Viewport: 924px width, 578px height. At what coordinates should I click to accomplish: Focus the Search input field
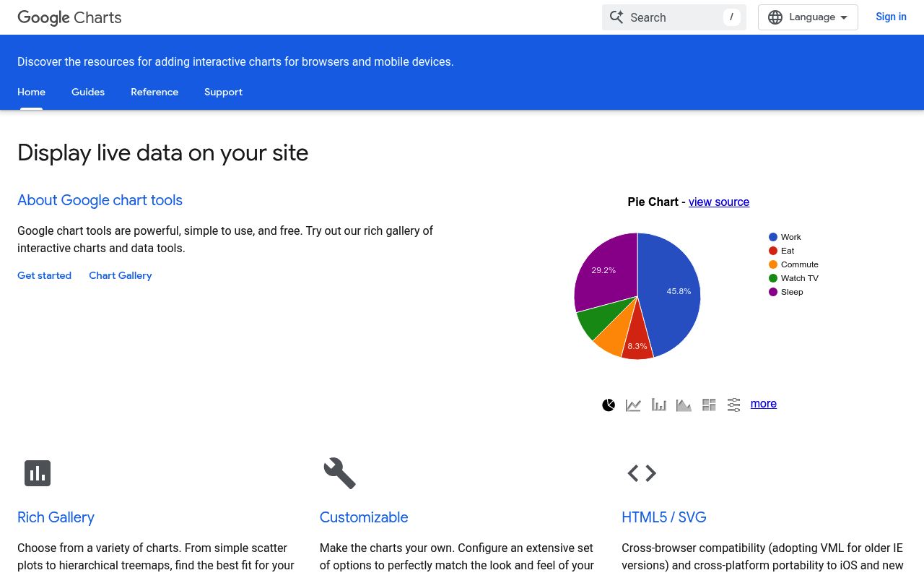(671, 17)
